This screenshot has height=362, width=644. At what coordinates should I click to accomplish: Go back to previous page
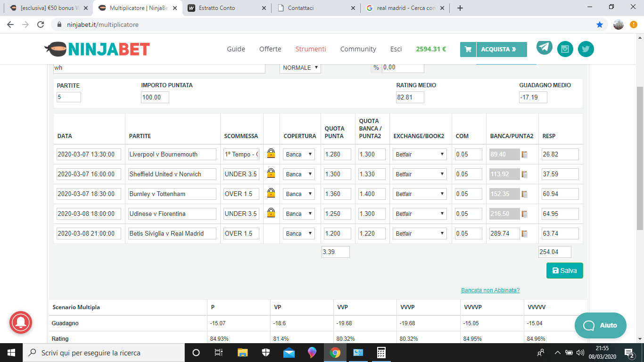(x=10, y=25)
